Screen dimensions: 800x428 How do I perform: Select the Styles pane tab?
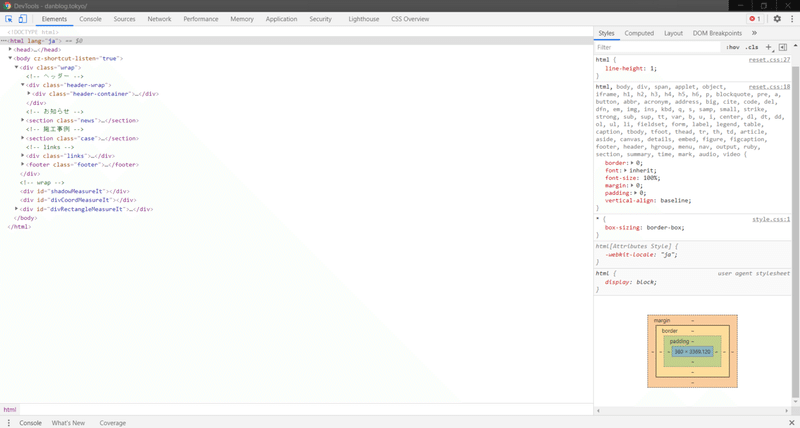(606, 33)
